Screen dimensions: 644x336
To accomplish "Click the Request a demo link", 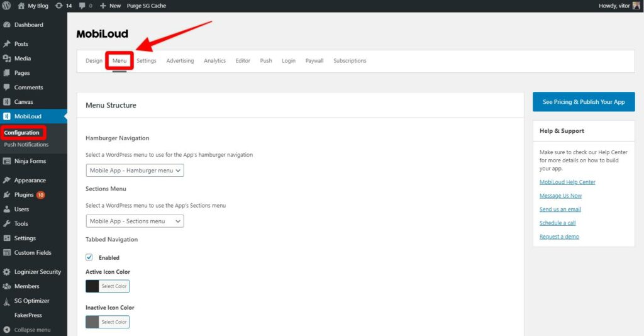I will click(559, 236).
